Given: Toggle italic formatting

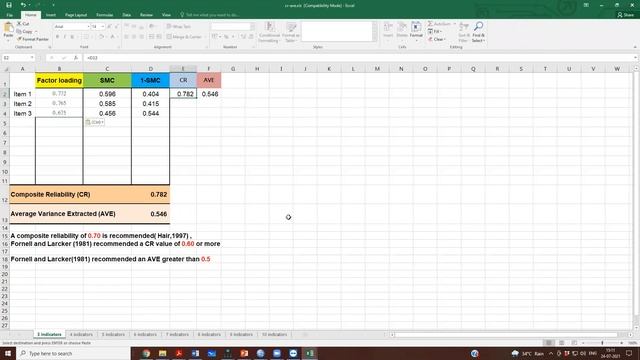Looking at the screenshot, I should click(x=65, y=37).
